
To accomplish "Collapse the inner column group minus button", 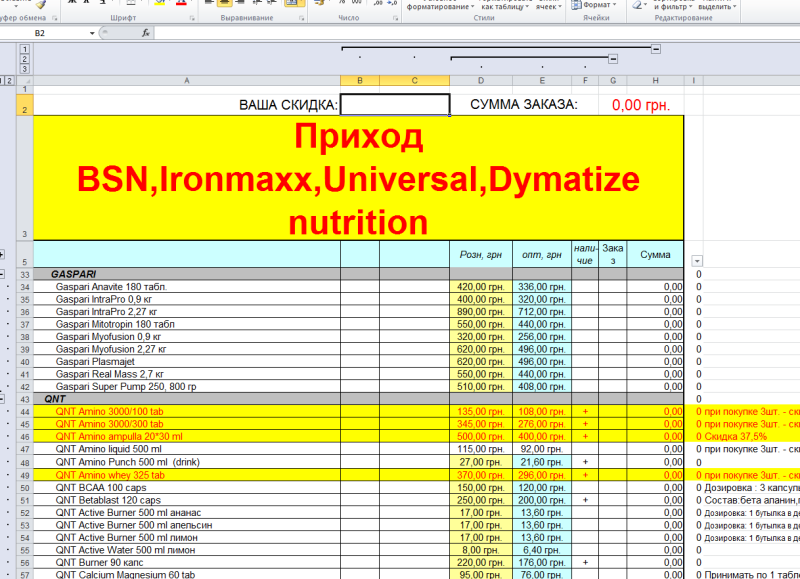I will click(x=613, y=59).
